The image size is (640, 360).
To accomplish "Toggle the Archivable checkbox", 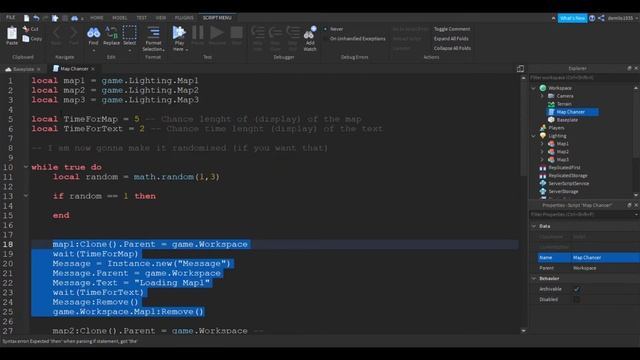I will (577, 289).
